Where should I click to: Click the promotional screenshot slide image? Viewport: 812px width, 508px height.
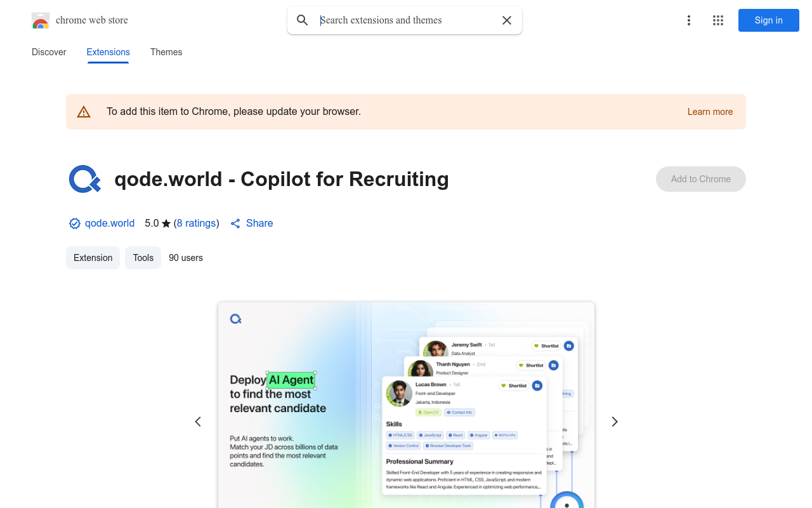click(406, 405)
